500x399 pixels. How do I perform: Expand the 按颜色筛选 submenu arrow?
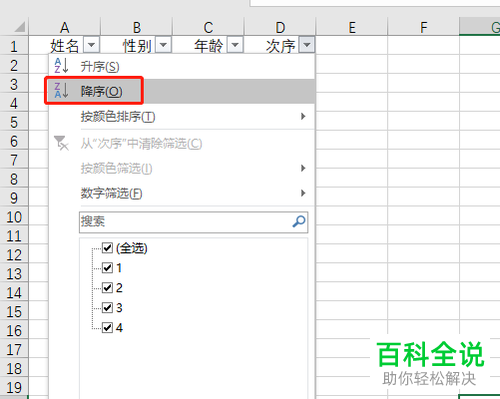click(303, 168)
